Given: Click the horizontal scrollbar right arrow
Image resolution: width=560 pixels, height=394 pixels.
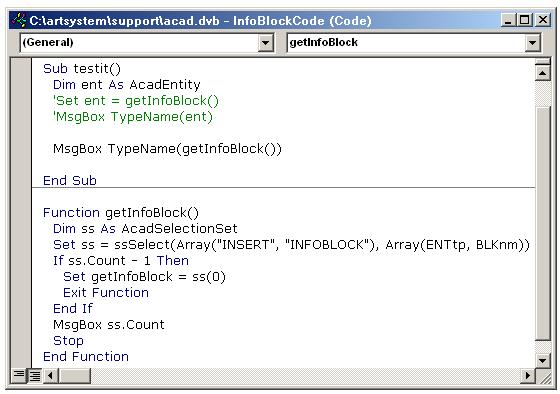Looking at the screenshot, I should pos(527,375).
